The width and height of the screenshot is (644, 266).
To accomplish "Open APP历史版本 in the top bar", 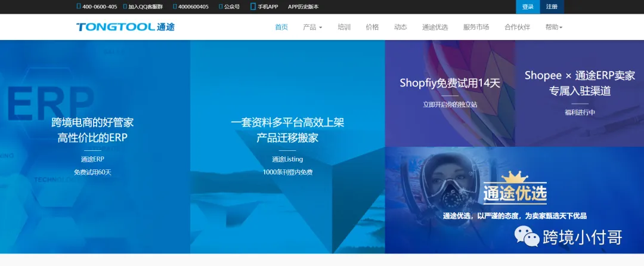I will pos(303,7).
